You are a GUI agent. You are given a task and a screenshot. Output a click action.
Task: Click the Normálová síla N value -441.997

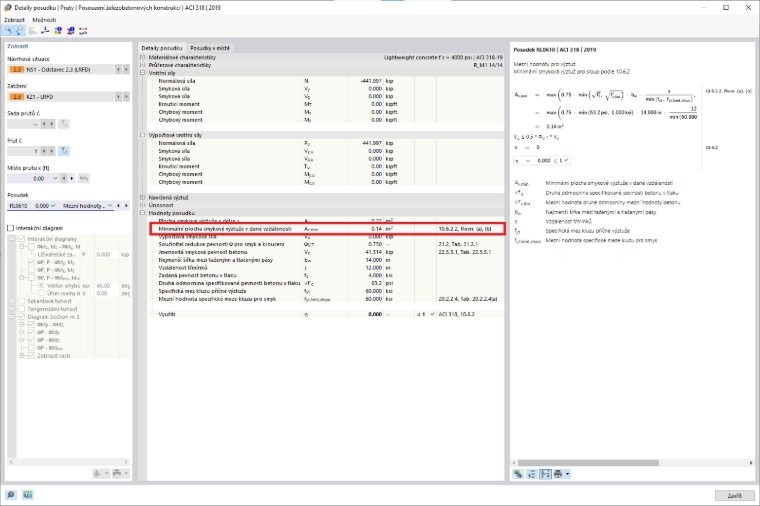click(x=371, y=81)
